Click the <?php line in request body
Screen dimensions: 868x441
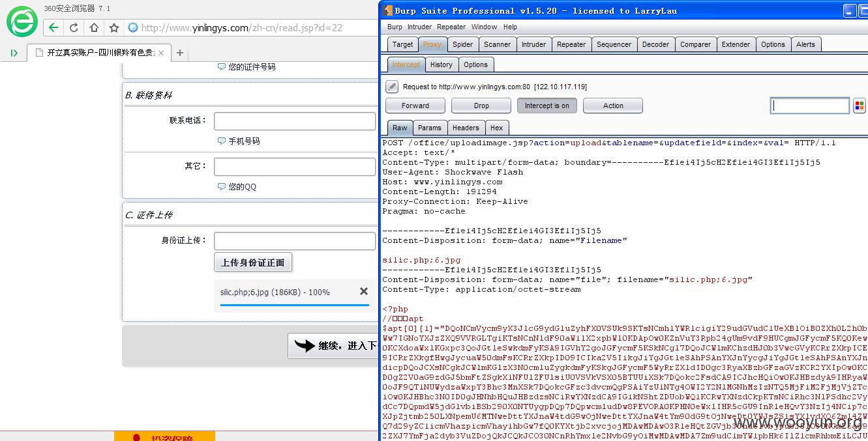click(x=395, y=309)
